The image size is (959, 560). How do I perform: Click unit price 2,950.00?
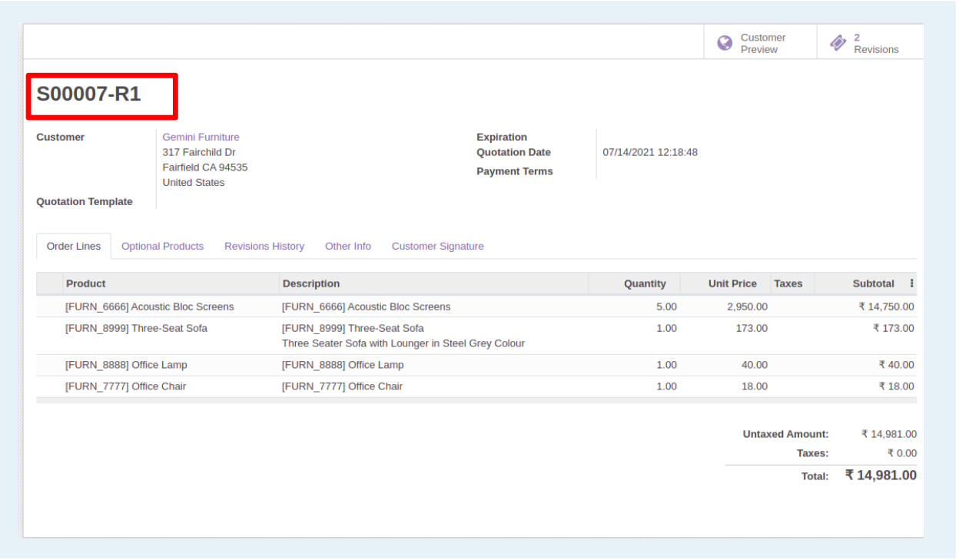(747, 307)
